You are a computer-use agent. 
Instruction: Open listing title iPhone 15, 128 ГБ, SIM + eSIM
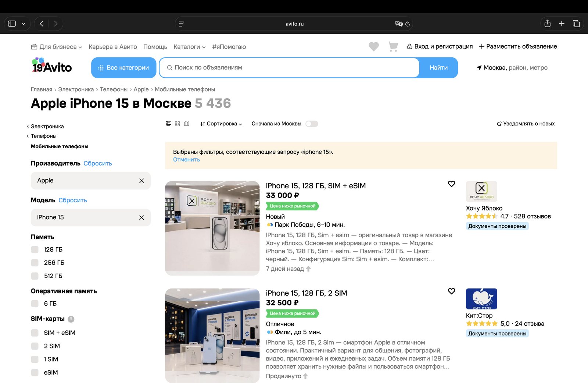[x=316, y=186]
